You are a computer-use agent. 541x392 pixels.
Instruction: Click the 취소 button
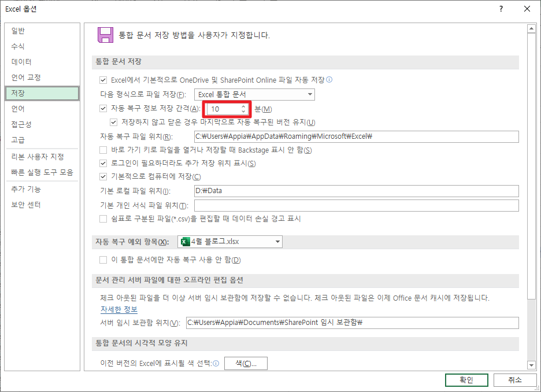(515, 380)
